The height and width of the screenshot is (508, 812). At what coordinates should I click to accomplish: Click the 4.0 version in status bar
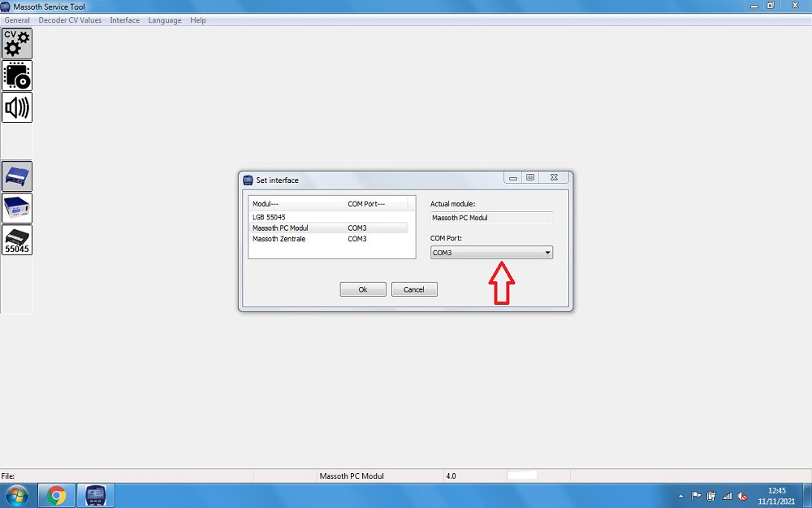coord(451,475)
